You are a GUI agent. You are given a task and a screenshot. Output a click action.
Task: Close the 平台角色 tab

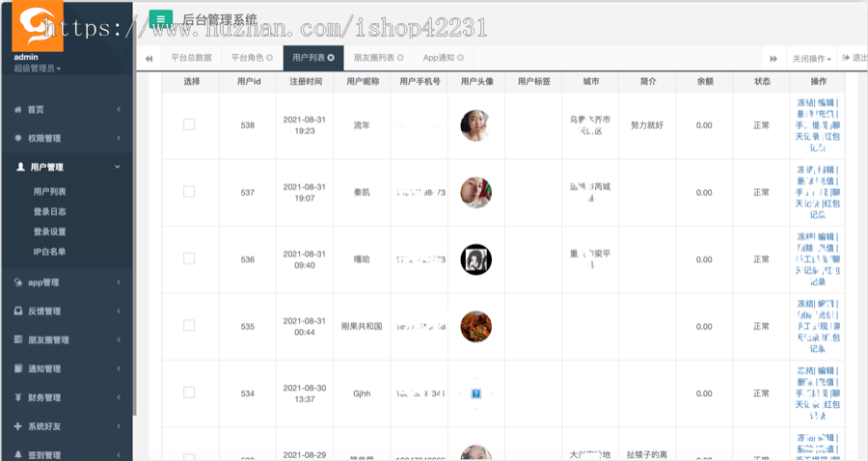(270, 58)
